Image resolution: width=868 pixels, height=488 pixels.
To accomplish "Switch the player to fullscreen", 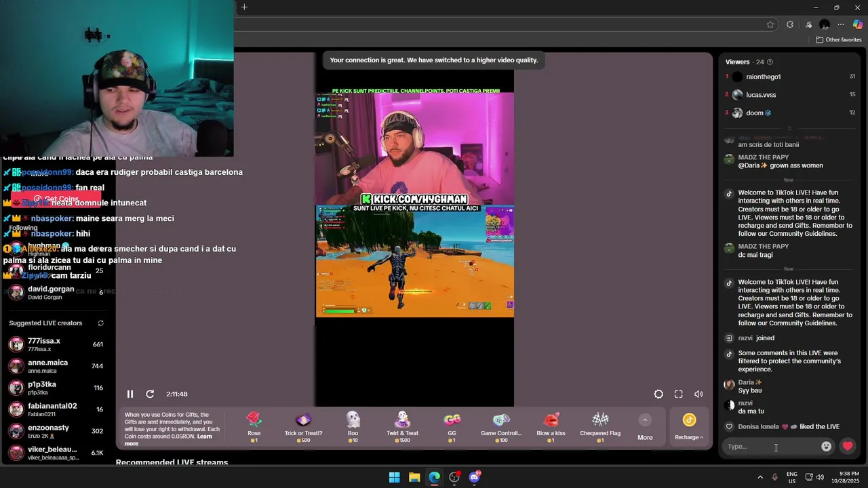I will (x=678, y=394).
